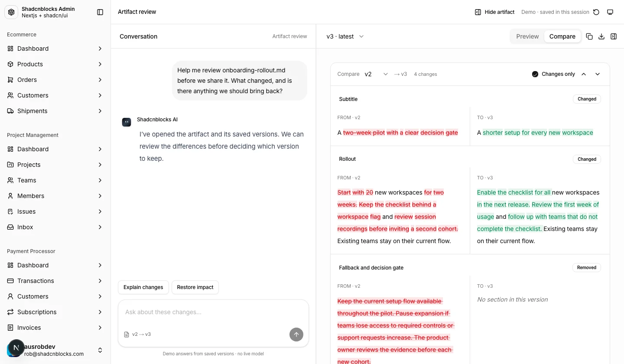
Task: Click the "4 changes" count text
Action: (426, 75)
